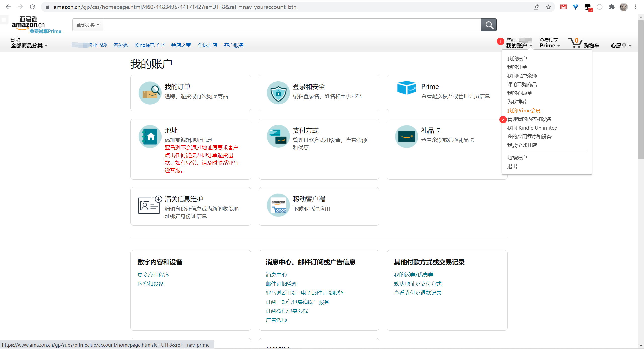Screen dimensions: 644x349
Task: Click inside the Amazon search text field
Action: [x=291, y=25]
